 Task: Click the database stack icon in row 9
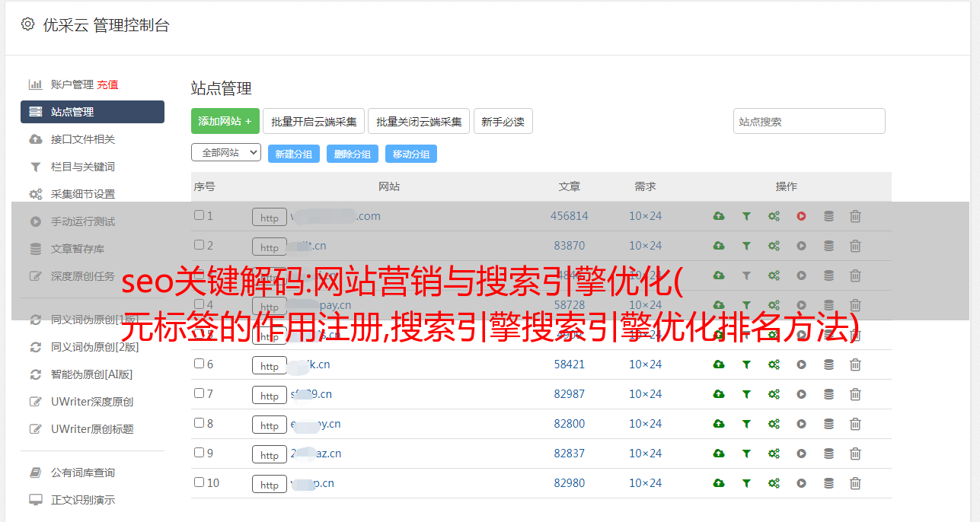pos(828,454)
